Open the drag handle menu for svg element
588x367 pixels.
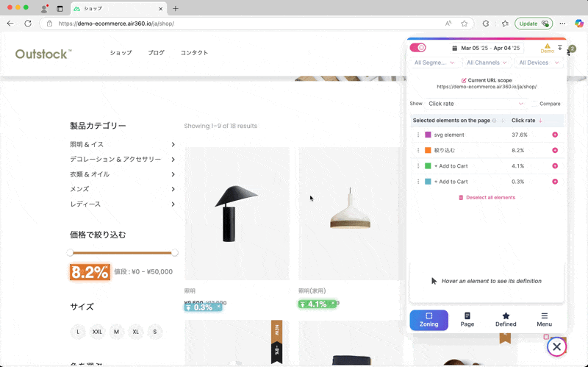click(x=418, y=135)
